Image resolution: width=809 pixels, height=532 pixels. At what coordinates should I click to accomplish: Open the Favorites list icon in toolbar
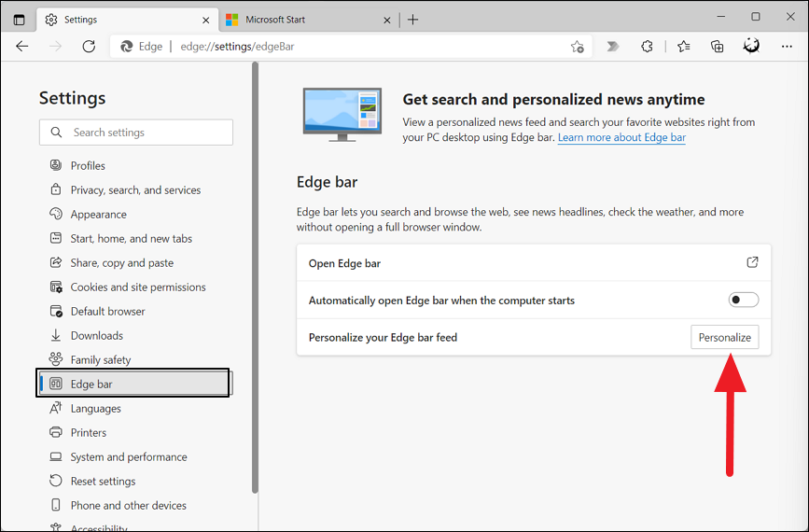684,46
